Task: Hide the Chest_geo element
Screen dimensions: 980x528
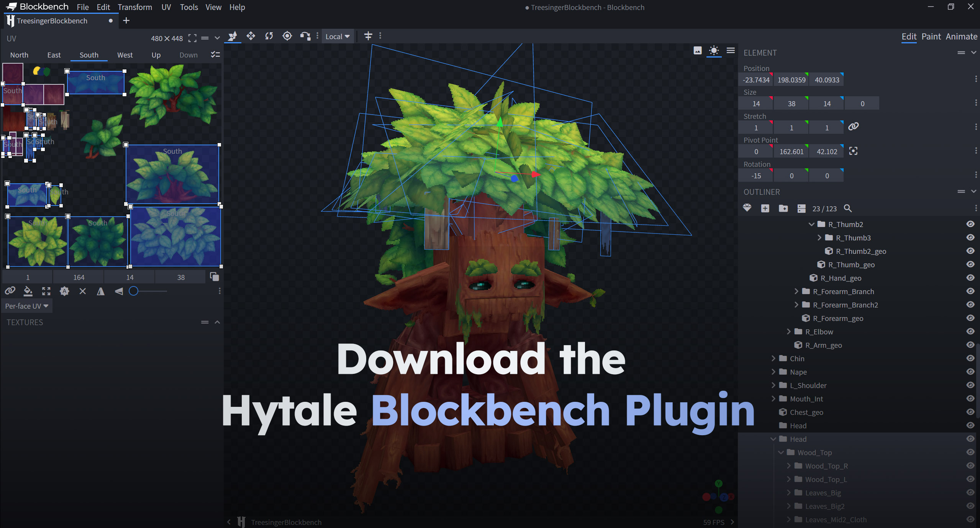Action: tap(970, 412)
